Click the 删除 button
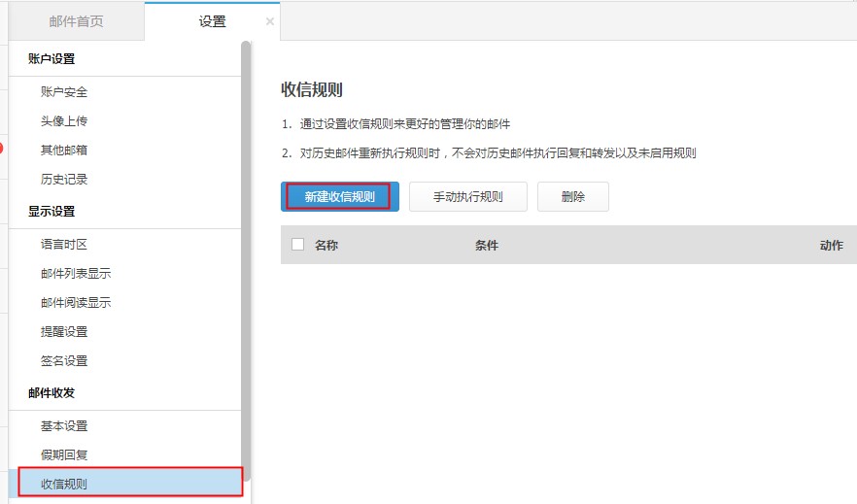This screenshot has width=857, height=504. tap(573, 196)
